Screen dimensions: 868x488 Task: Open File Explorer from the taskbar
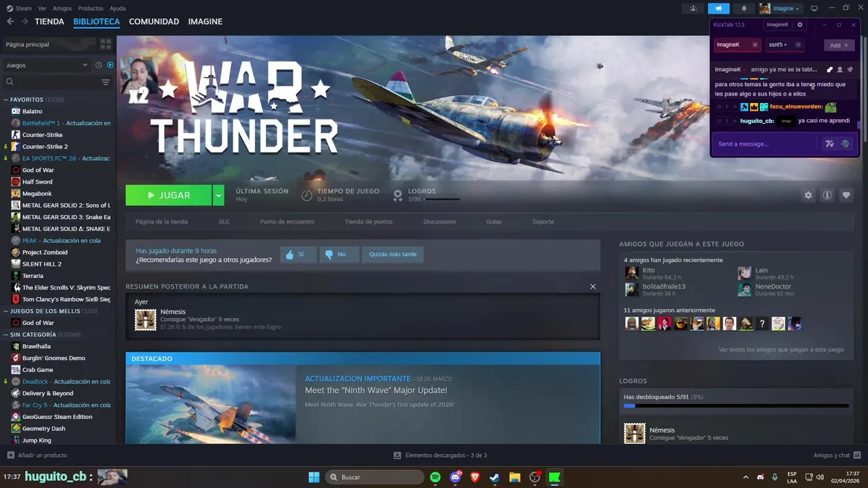point(515,477)
